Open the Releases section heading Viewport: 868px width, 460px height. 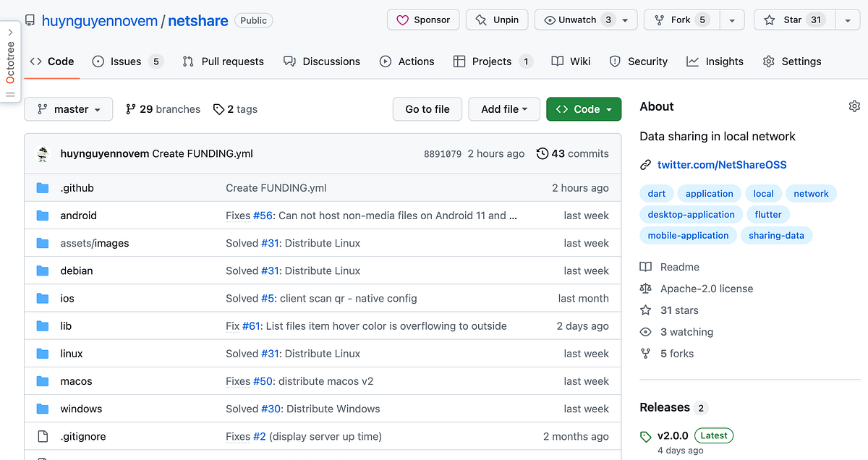[665, 407]
